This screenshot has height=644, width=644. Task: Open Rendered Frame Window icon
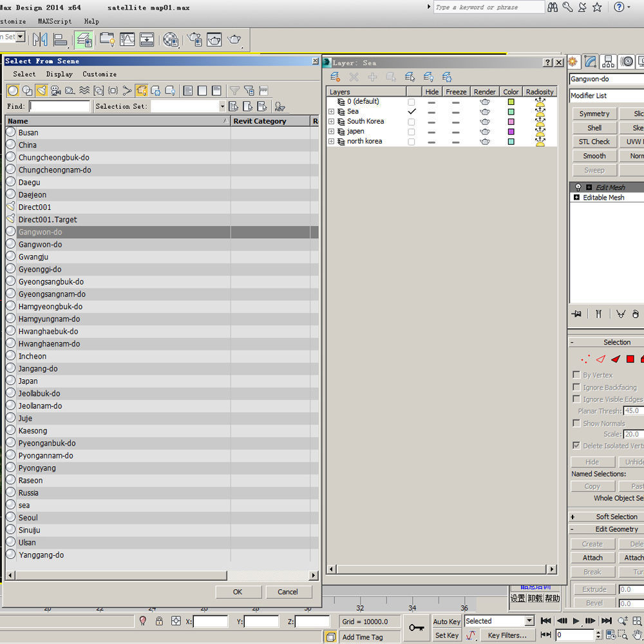tap(214, 39)
